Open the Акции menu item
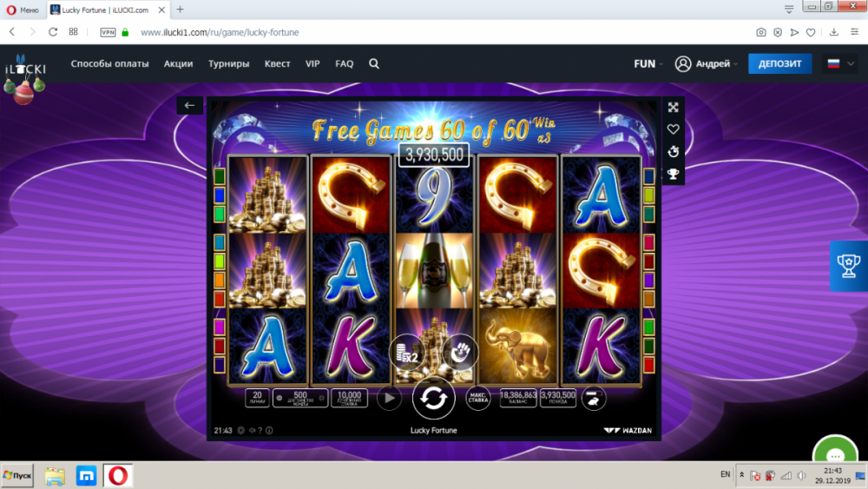The image size is (868, 489). [x=178, y=63]
